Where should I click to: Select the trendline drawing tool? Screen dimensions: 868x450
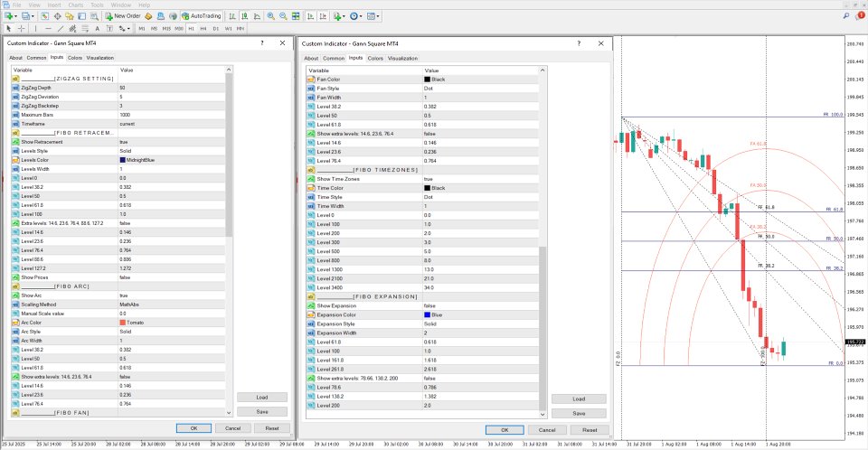click(61, 28)
